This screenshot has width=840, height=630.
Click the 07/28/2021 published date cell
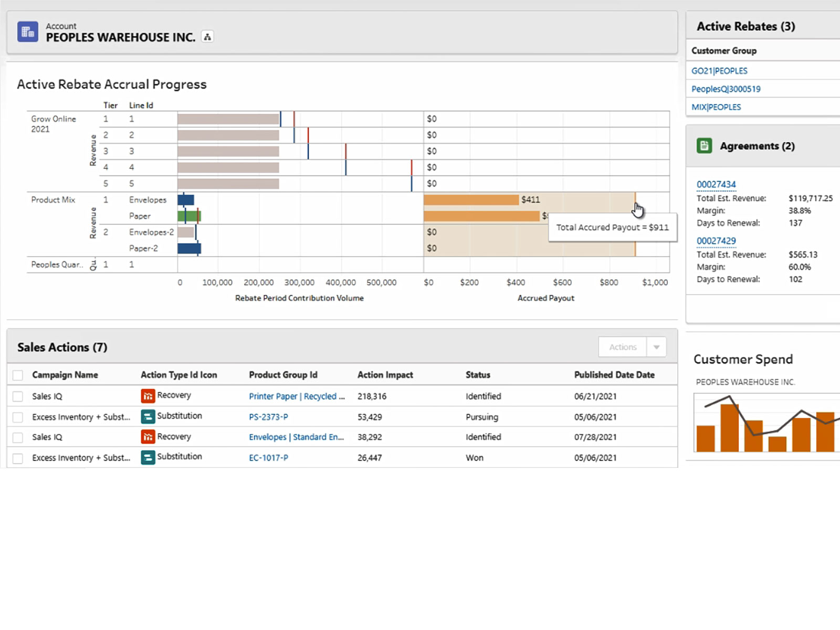[x=595, y=437]
